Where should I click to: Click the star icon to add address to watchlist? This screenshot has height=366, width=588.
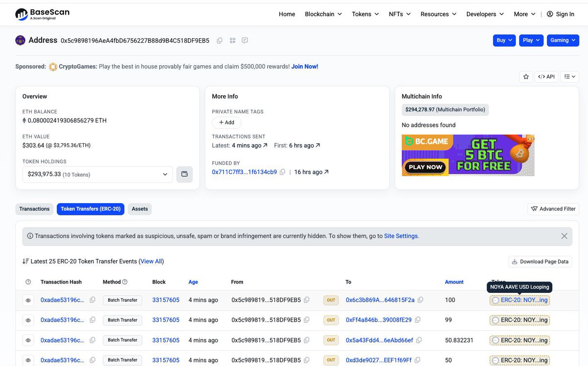(x=526, y=77)
